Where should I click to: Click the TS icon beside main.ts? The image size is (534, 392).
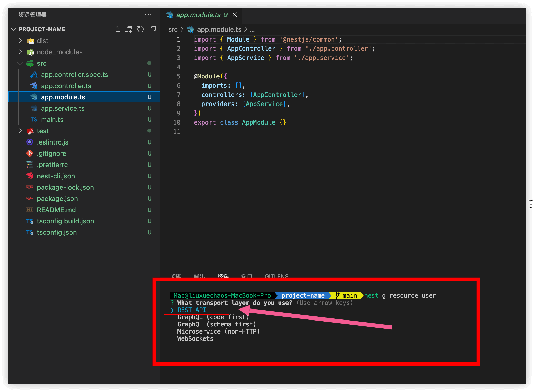pyautogui.click(x=34, y=120)
